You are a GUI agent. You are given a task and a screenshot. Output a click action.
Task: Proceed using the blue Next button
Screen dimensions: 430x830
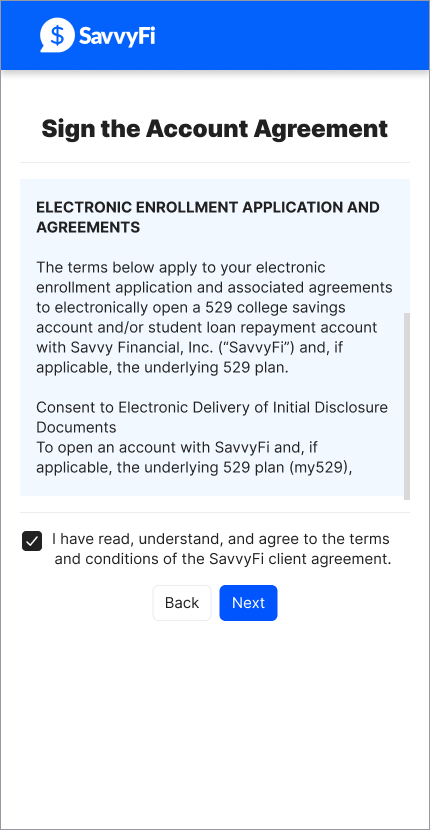tap(248, 602)
